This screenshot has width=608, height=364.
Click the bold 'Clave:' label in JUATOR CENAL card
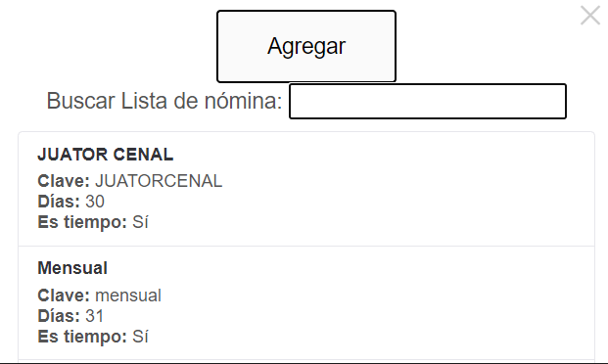point(64,181)
